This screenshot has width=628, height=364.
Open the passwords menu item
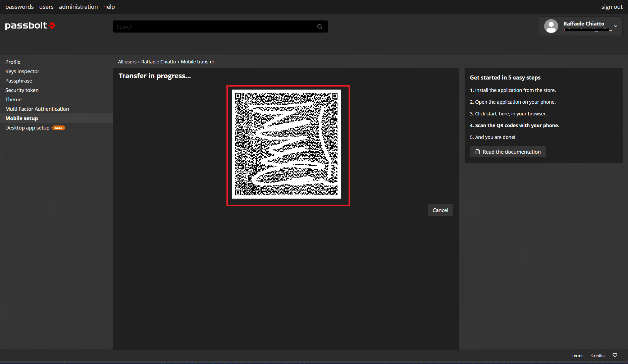(x=19, y=7)
